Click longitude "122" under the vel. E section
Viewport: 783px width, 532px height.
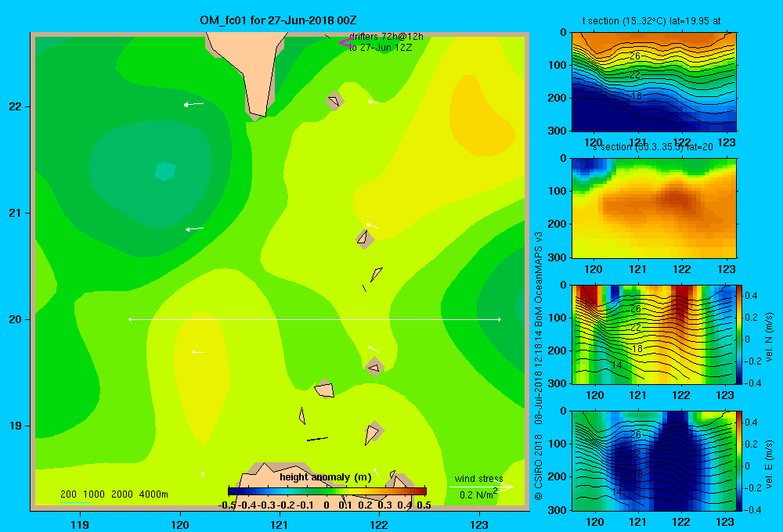click(x=681, y=522)
